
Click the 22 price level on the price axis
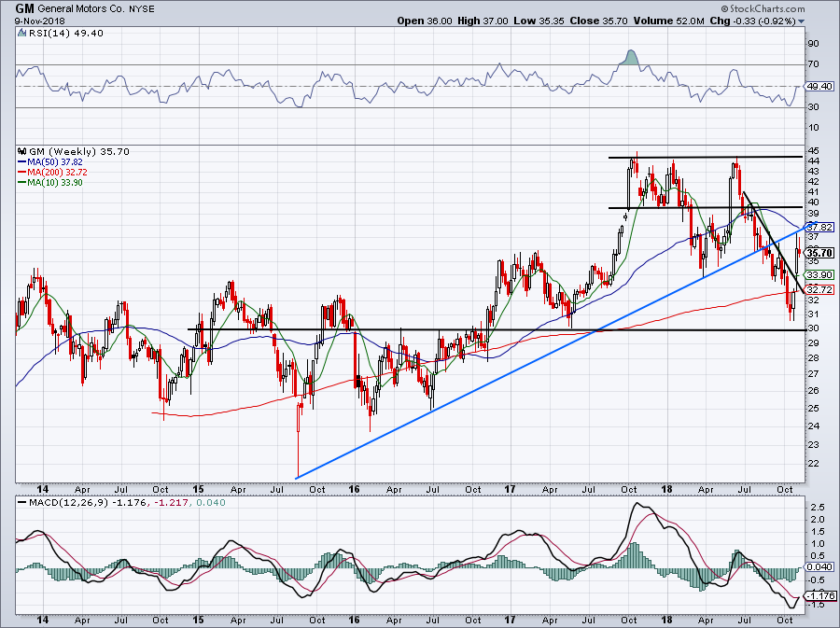pos(813,463)
